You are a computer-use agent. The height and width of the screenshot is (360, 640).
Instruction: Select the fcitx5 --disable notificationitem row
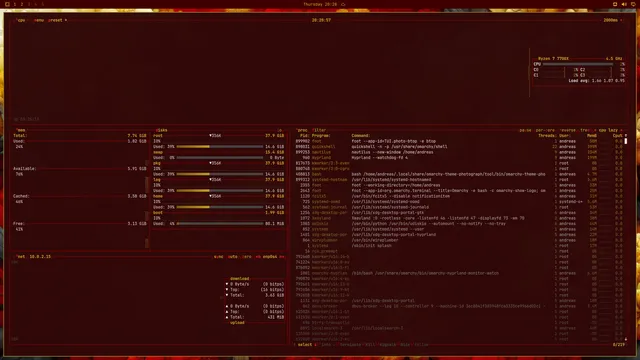[459, 196]
